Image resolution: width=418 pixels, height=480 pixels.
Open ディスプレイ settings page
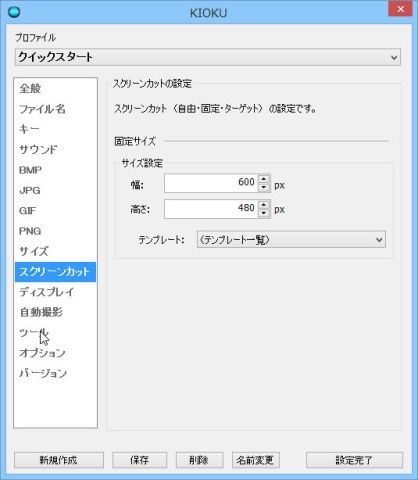[55, 292]
